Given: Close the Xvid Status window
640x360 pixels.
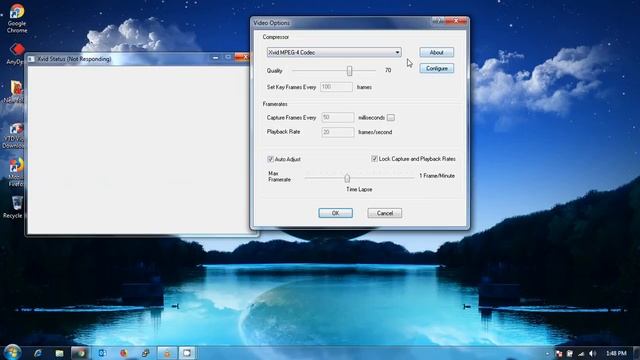Looking at the screenshot, I should 242,58.
